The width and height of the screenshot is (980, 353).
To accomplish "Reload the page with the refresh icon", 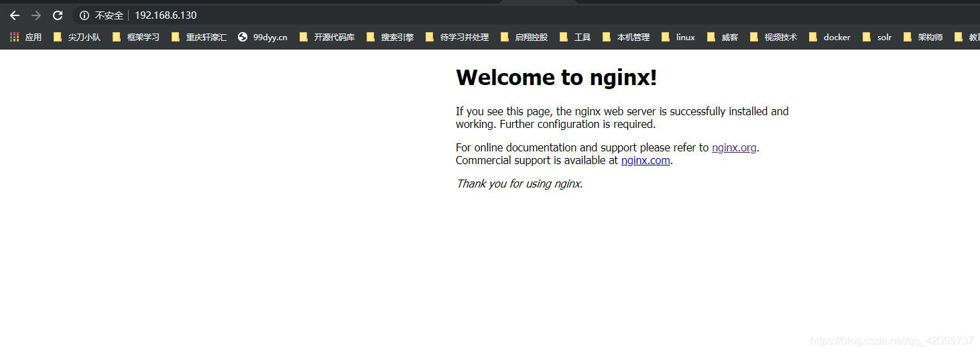I will (58, 15).
